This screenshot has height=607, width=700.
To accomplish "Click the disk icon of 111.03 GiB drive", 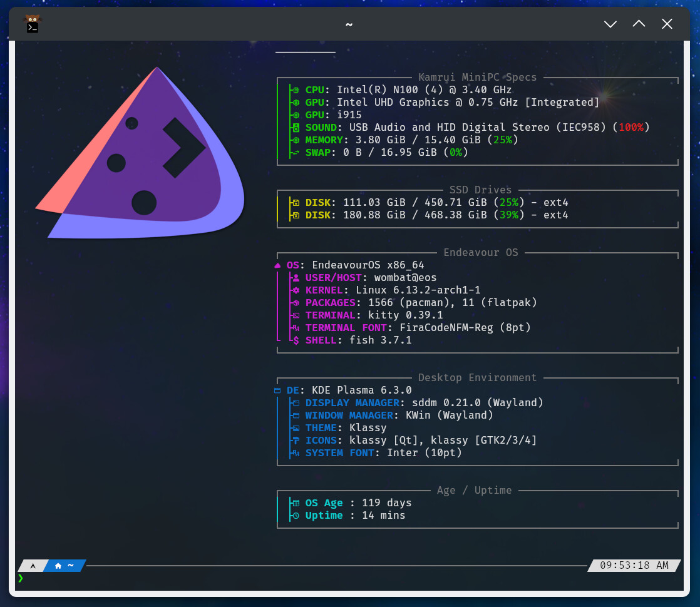I will tap(296, 203).
